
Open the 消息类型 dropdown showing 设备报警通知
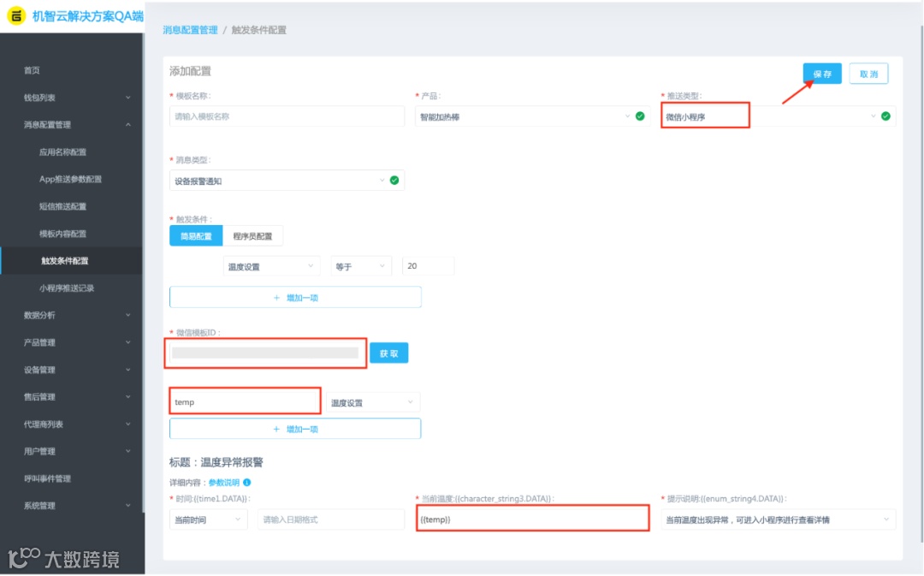[x=287, y=181]
